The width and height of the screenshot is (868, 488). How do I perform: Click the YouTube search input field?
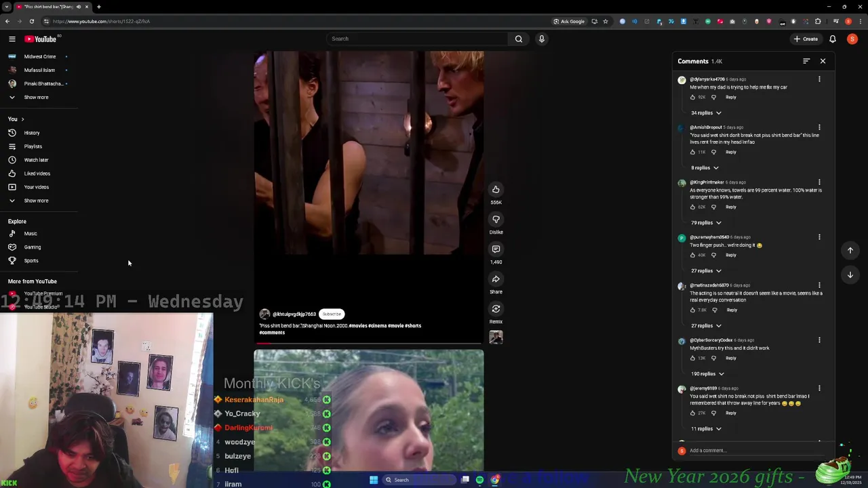point(417,39)
